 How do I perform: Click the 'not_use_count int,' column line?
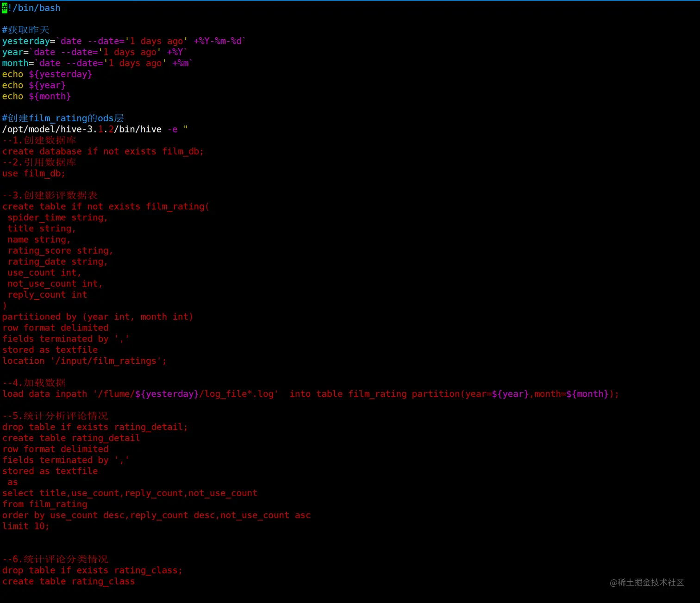coord(55,284)
